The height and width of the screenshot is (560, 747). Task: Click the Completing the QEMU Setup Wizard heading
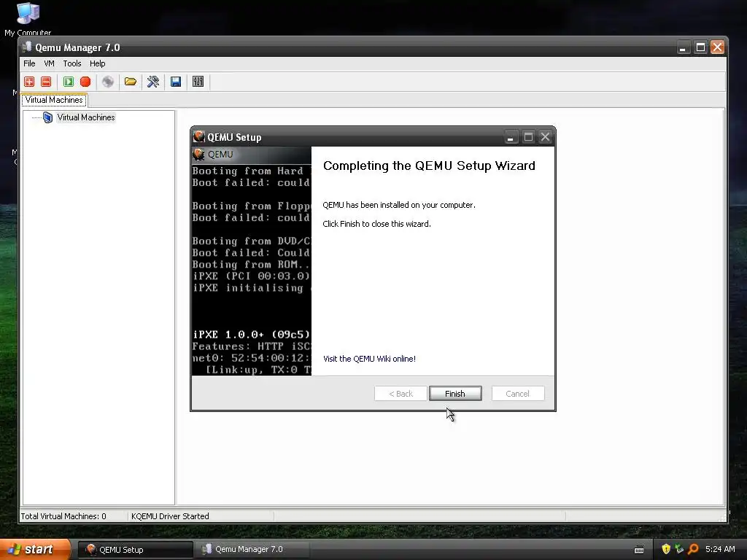click(429, 166)
